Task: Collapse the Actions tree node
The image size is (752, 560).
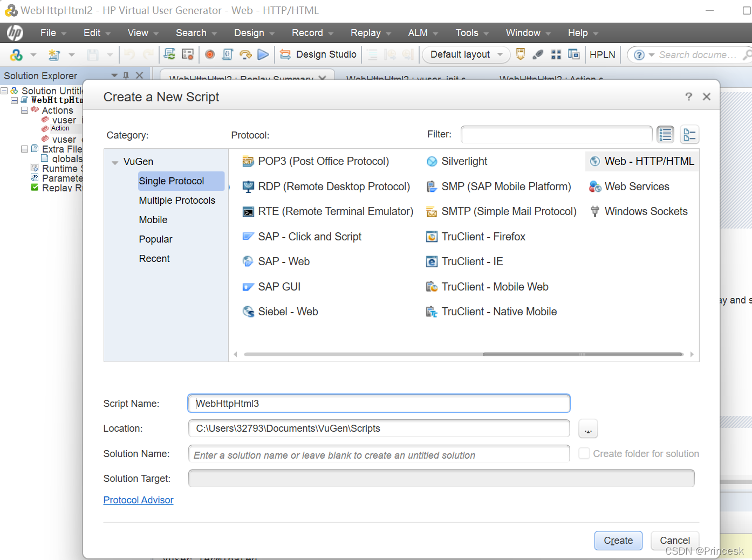Action: point(24,110)
